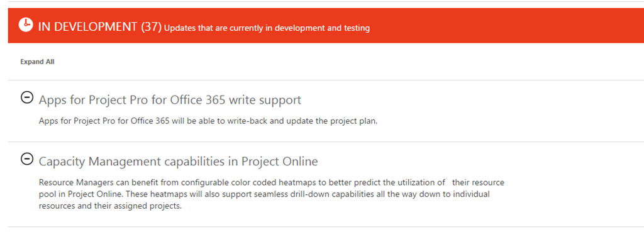Click the empty red banner area beside the subtitle
The image size is (644, 232).
(505, 25)
